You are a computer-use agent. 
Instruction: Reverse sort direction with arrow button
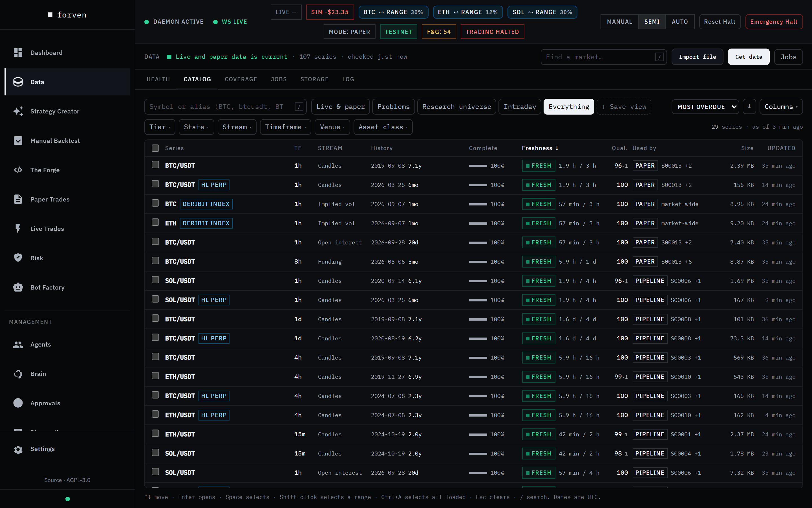749,106
